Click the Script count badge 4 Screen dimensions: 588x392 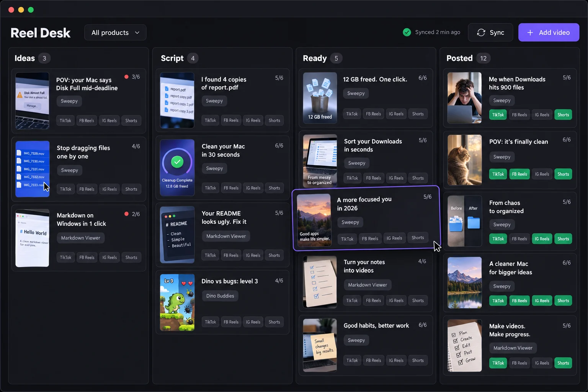pyautogui.click(x=193, y=58)
